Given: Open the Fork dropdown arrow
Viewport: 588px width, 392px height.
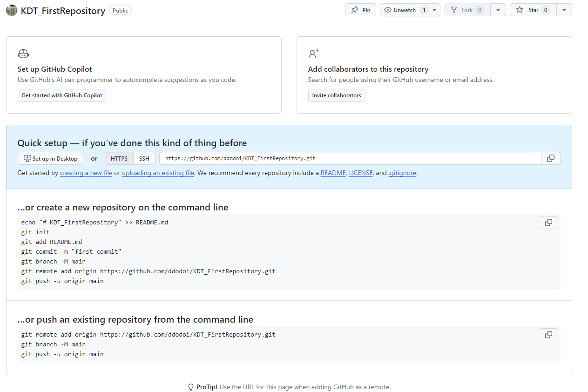Looking at the screenshot, I should tap(498, 10).
